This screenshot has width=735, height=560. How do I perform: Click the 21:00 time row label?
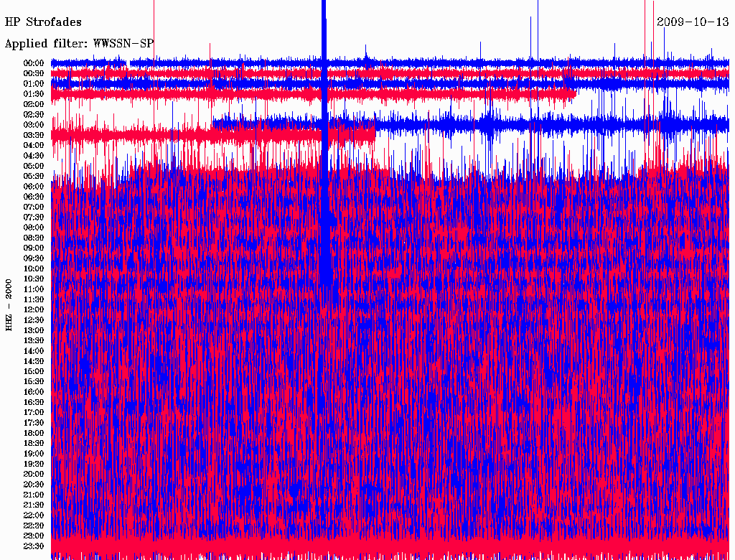pos(34,495)
